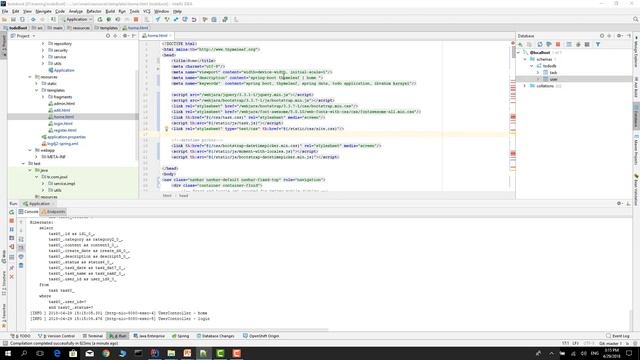Open the File menu

[5, 11]
